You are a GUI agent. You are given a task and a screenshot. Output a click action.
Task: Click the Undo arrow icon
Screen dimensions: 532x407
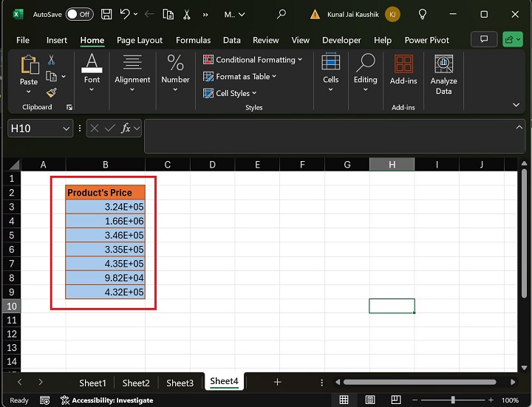pyautogui.click(x=126, y=14)
